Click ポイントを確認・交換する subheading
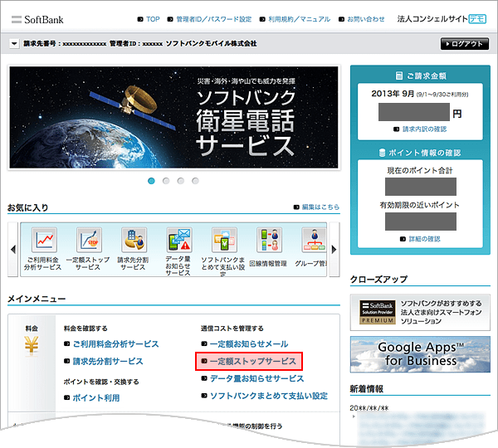The image size is (498, 448). click(x=101, y=382)
